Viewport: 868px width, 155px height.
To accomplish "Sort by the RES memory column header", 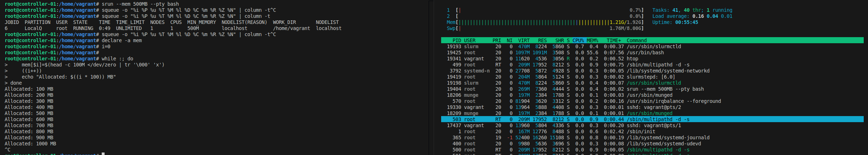I will [542, 40].
